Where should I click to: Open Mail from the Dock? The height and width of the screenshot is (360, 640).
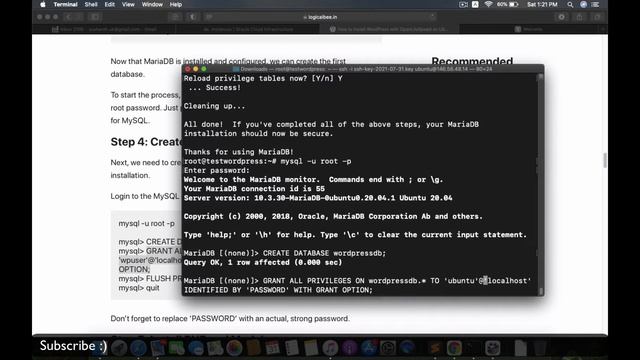[x=158, y=348]
